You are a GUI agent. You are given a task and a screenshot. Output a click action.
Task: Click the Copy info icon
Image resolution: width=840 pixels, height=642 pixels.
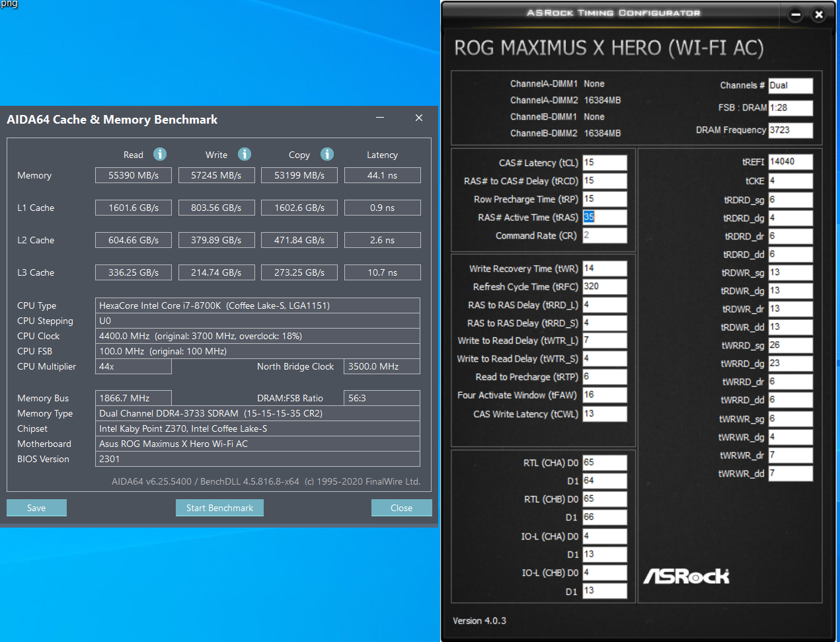[x=327, y=154]
